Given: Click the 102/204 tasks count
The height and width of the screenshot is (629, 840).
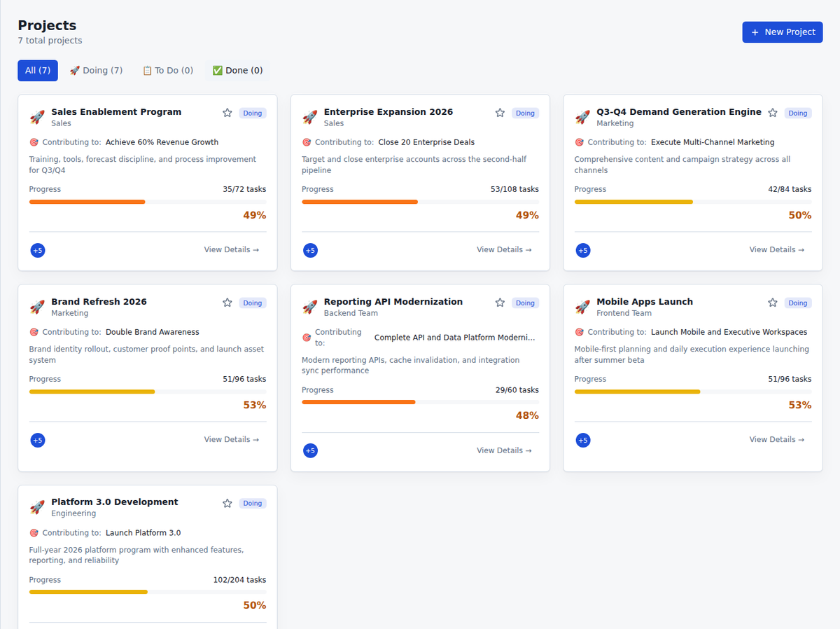Looking at the screenshot, I should [x=239, y=580].
